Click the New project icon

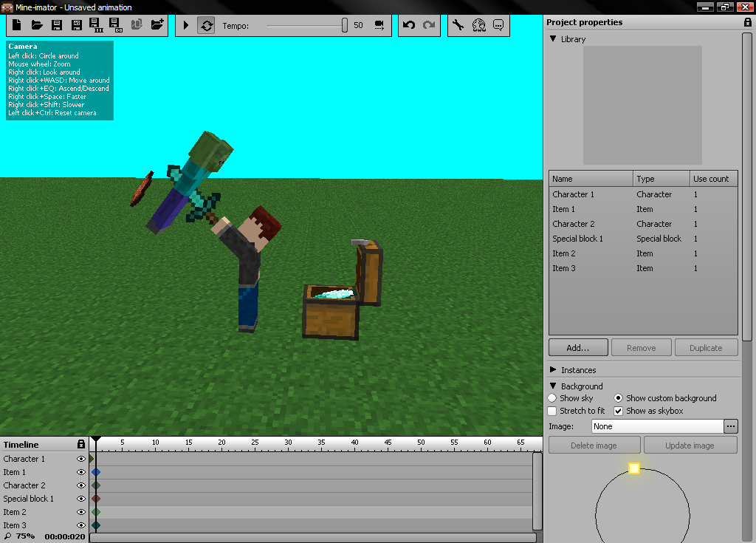pyautogui.click(x=18, y=25)
